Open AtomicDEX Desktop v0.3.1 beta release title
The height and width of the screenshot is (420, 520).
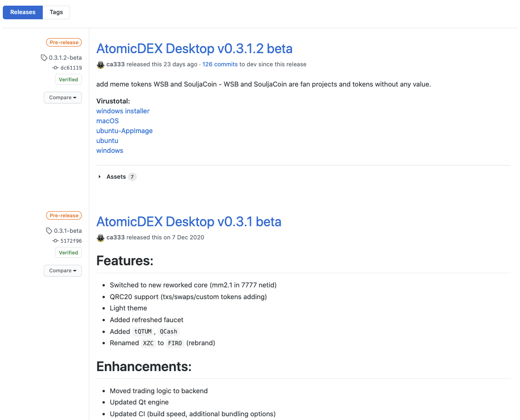coord(189,222)
